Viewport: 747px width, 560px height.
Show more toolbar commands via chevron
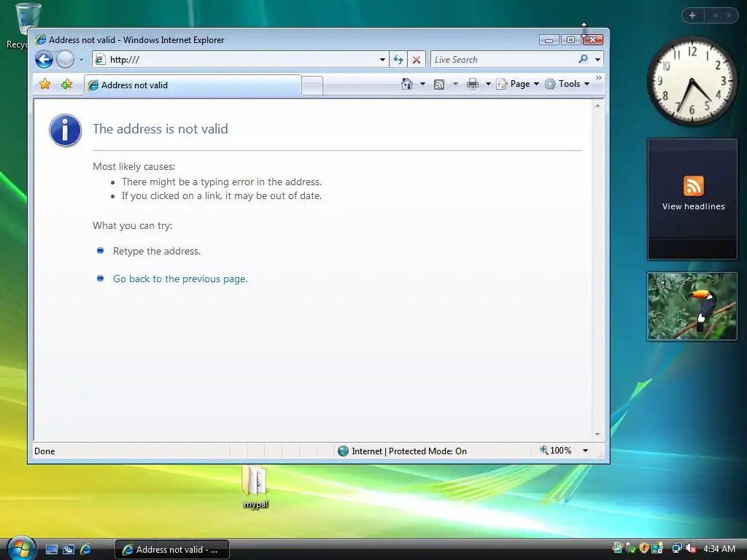(x=599, y=77)
